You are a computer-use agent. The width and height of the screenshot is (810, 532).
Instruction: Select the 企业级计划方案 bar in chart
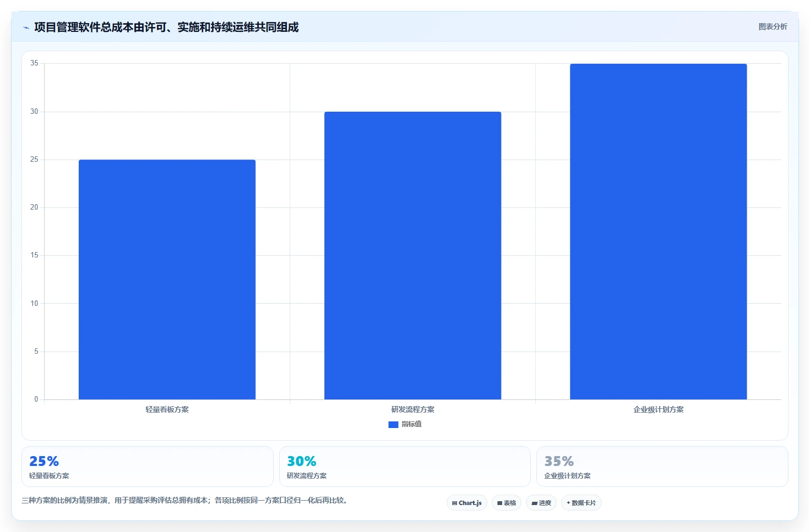(x=658, y=232)
